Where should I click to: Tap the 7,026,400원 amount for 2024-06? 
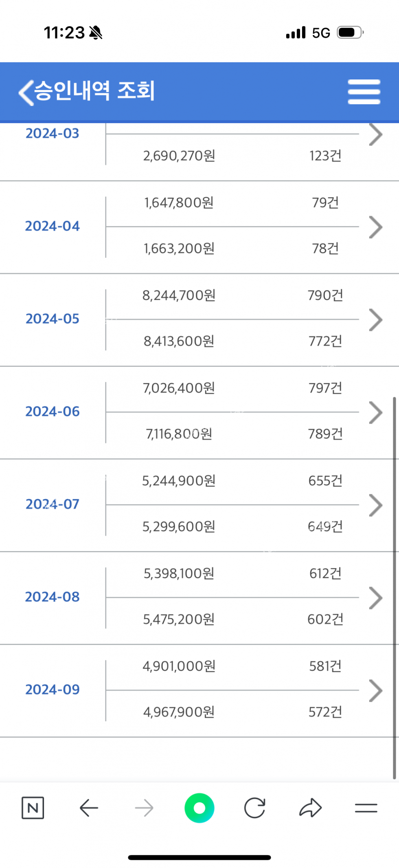pyautogui.click(x=179, y=388)
